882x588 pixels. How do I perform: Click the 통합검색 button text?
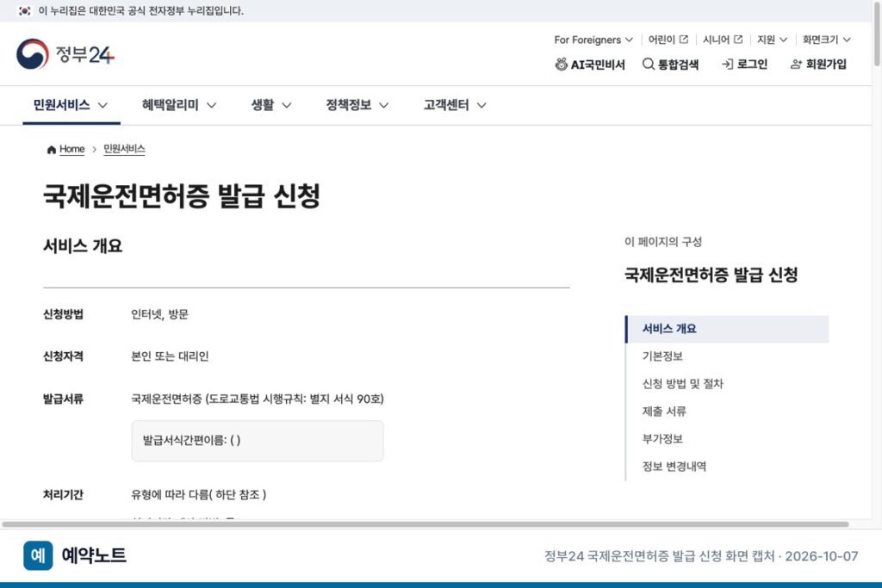(x=679, y=64)
